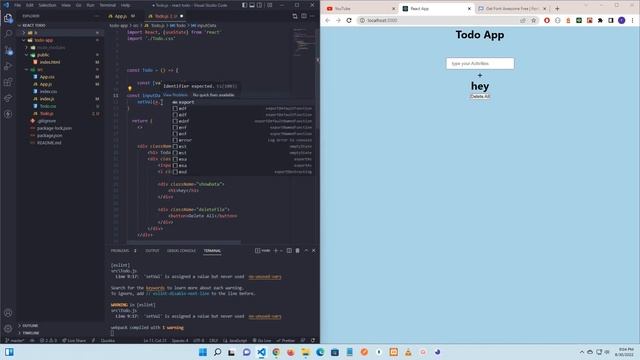This screenshot has height=360, width=640.
Task: Click the Chrome extensions puzzle icon
Action: [x=600, y=20]
